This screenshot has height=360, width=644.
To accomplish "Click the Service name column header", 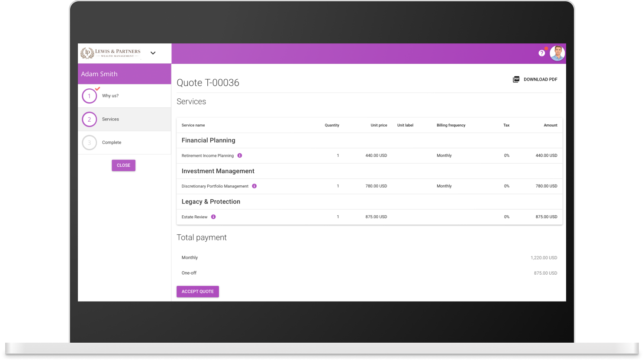I will pos(193,125).
